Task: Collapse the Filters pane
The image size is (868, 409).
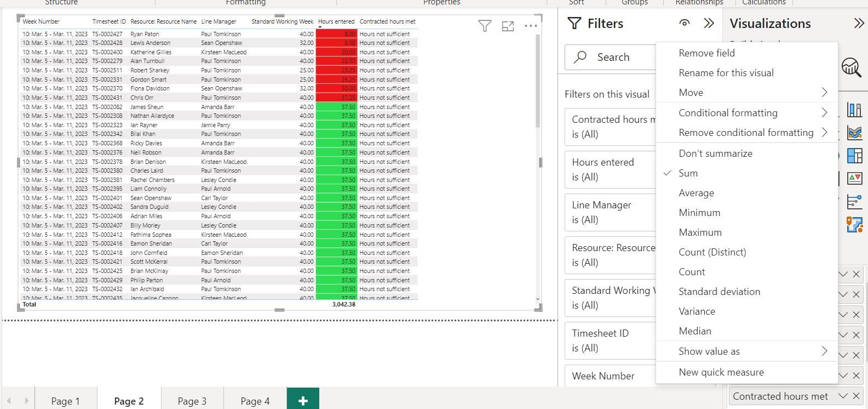Action: coord(709,23)
